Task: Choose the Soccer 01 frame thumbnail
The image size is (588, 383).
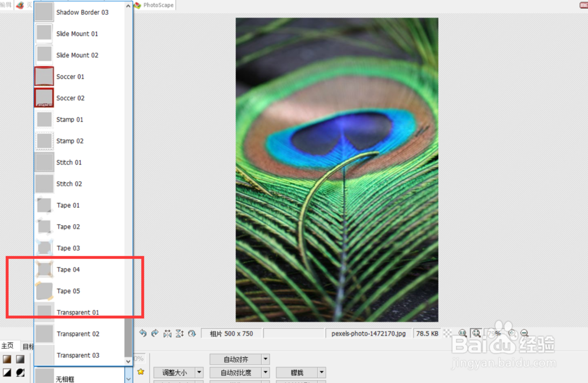Action: (44, 76)
